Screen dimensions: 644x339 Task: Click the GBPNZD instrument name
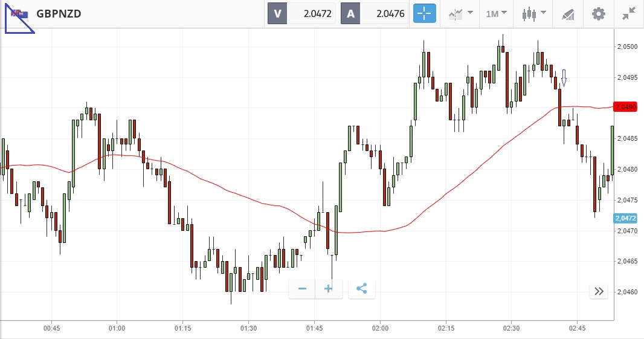[x=59, y=13]
